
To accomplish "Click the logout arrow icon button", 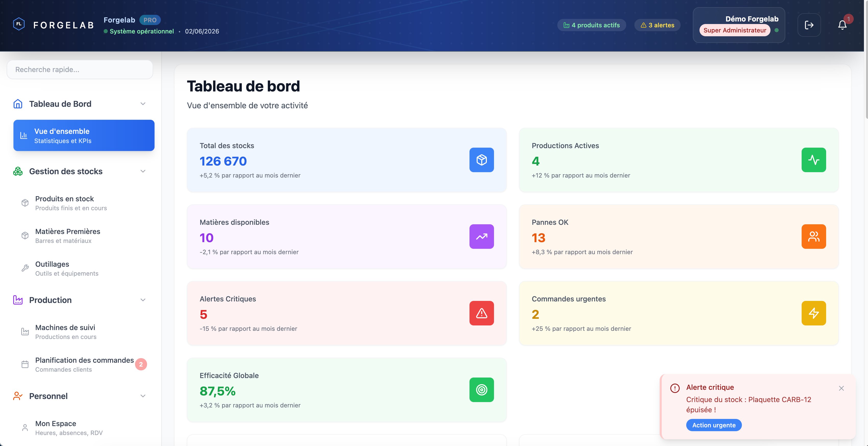I will tap(809, 25).
